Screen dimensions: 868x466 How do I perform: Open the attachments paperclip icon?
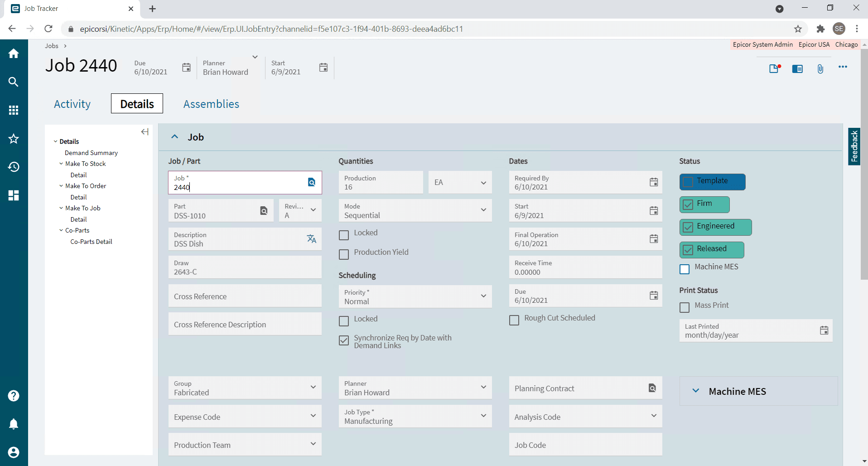(x=820, y=69)
